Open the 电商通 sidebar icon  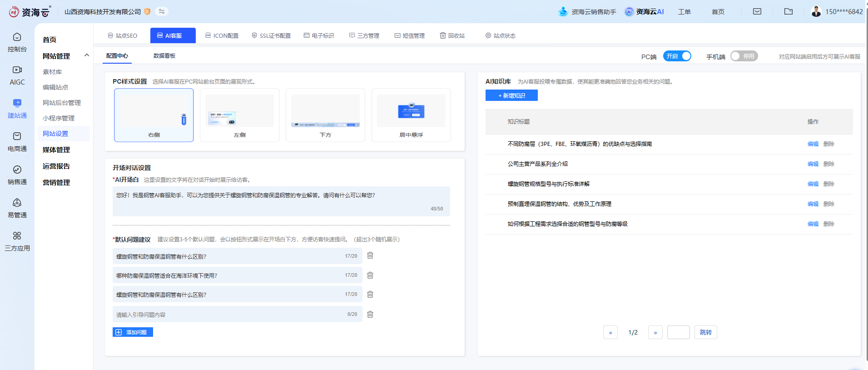pyautogui.click(x=17, y=142)
